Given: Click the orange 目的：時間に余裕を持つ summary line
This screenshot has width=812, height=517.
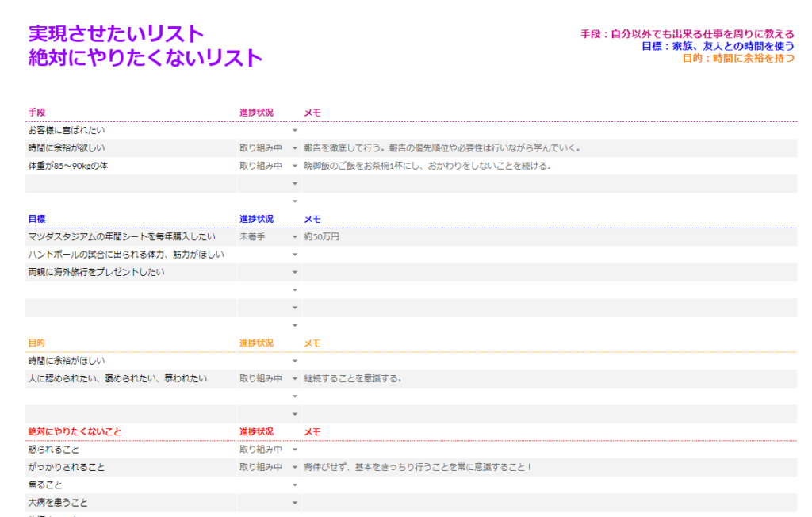Looking at the screenshot, I should pyautogui.click(x=737, y=59).
